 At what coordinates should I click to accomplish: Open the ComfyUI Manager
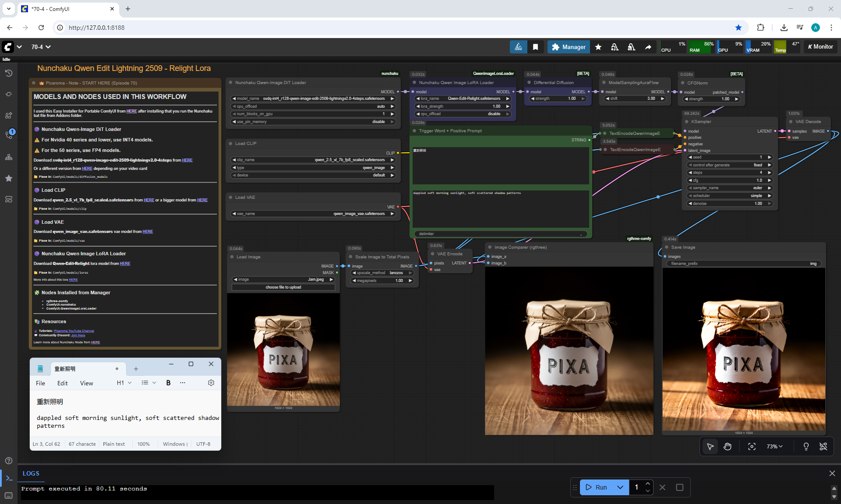point(568,47)
